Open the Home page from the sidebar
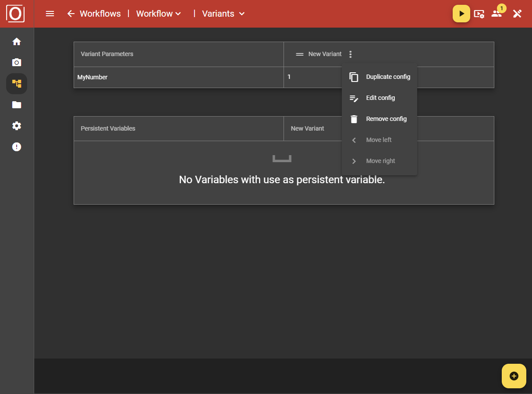This screenshot has height=394, width=532. [x=16, y=41]
